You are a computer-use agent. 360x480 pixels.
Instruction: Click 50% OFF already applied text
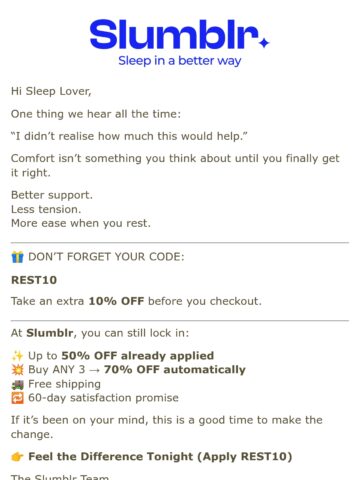[x=137, y=356]
